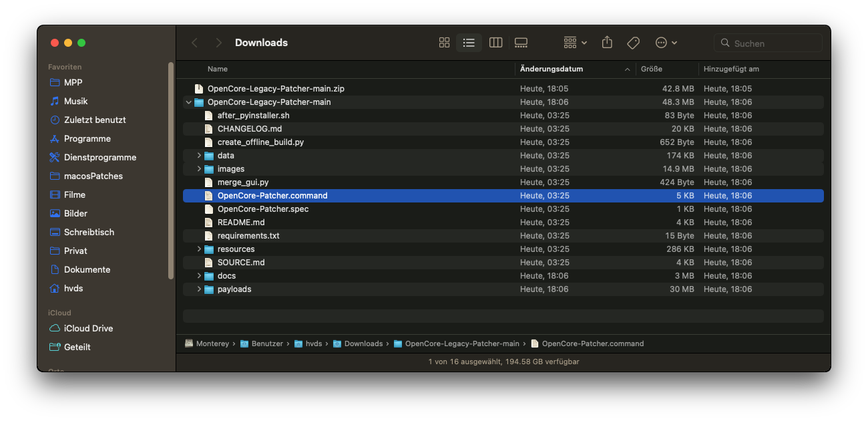Go to OpenCore-Legacy-Patcher-main in path bar

point(457,343)
